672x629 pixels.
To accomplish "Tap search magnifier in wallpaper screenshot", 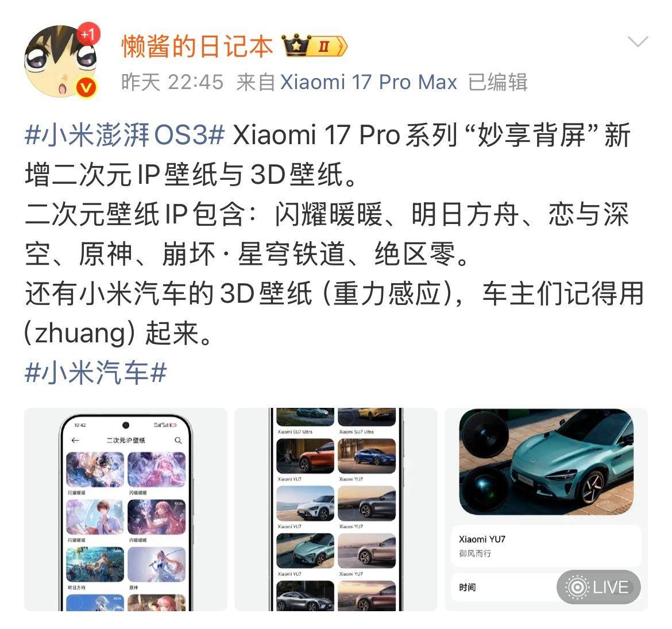I will pyautogui.click(x=178, y=441).
